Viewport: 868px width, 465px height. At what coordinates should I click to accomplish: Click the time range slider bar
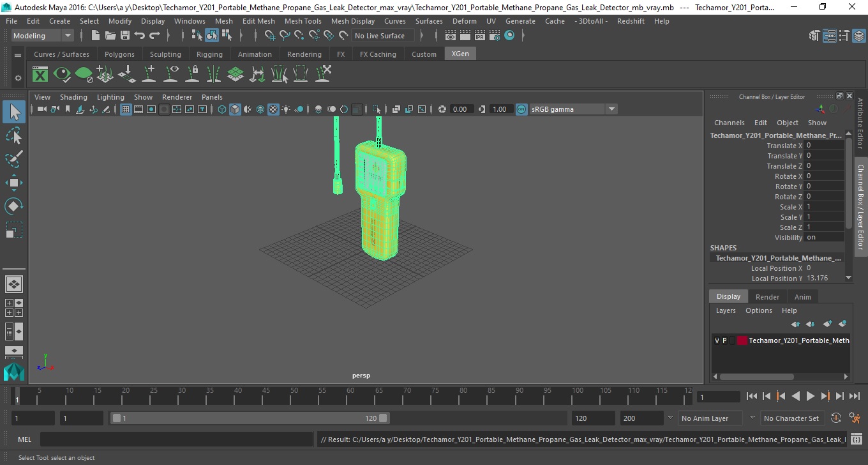250,418
